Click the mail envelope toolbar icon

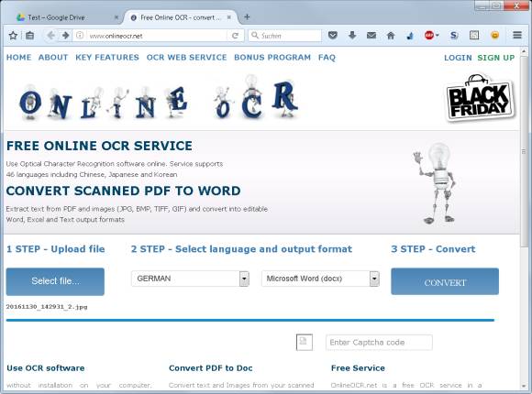click(371, 35)
